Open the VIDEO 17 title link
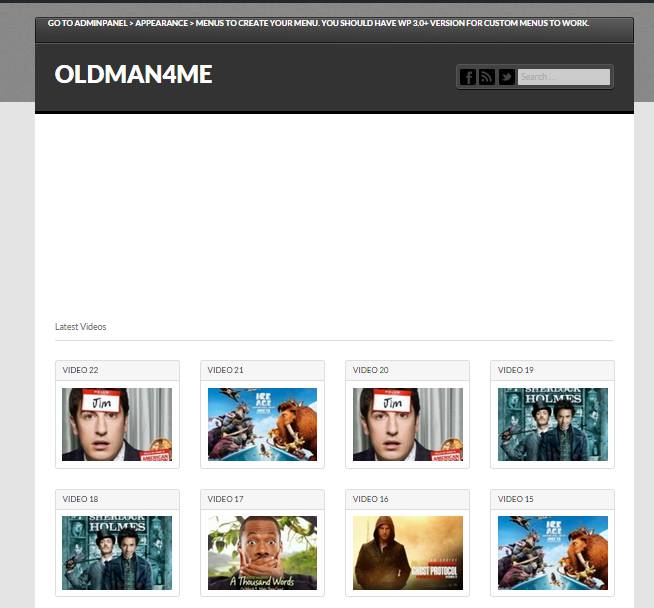The image size is (654, 608). (x=226, y=499)
